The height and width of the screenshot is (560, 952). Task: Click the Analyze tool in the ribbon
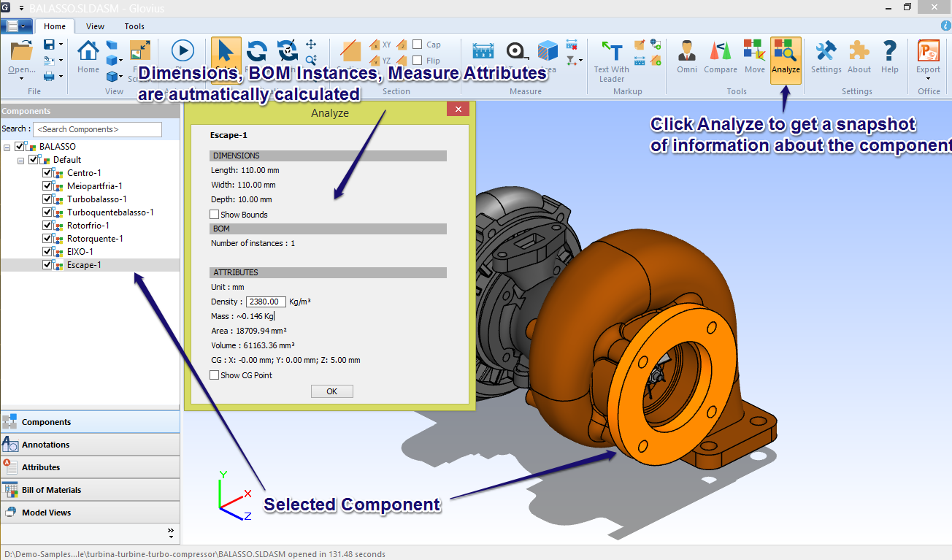click(786, 58)
